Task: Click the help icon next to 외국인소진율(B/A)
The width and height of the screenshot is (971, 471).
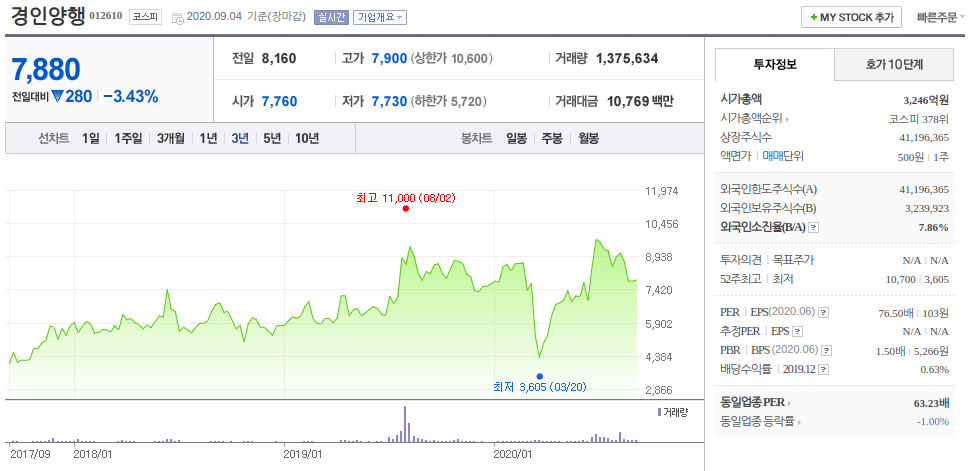Action: pyautogui.click(x=814, y=228)
